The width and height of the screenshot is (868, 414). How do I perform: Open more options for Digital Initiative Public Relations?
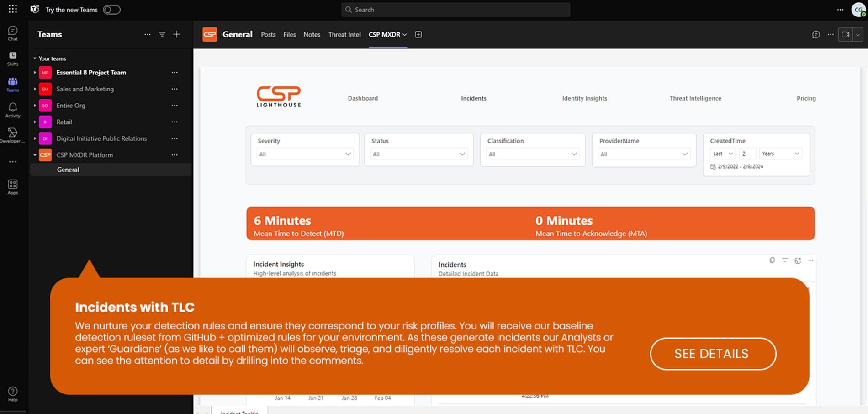pos(175,138)
